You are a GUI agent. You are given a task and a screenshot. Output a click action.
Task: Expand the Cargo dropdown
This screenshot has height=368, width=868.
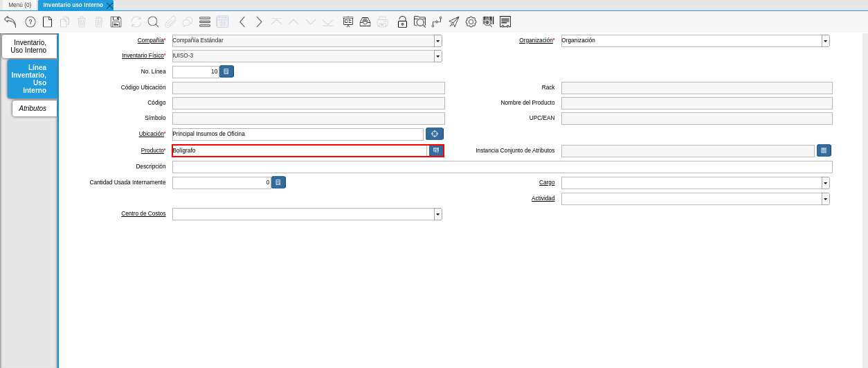click(x=826, y=183)
